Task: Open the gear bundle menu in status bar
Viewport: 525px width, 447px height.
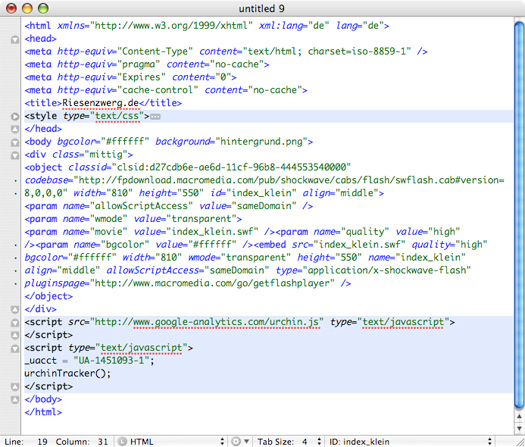Action: coord(240,442)
